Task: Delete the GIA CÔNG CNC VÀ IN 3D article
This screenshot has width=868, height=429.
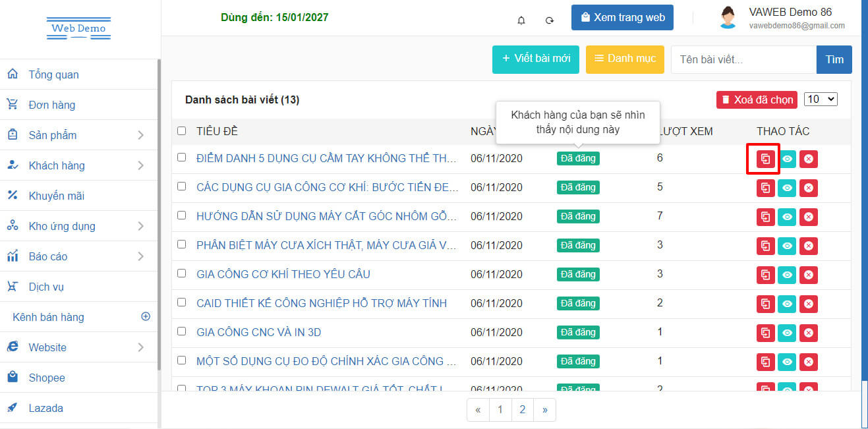Action: click(809, 333)
